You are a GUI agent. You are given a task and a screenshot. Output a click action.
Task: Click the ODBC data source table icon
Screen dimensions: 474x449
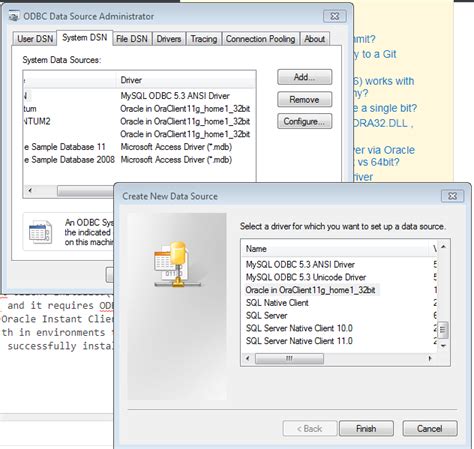point(40,232)
